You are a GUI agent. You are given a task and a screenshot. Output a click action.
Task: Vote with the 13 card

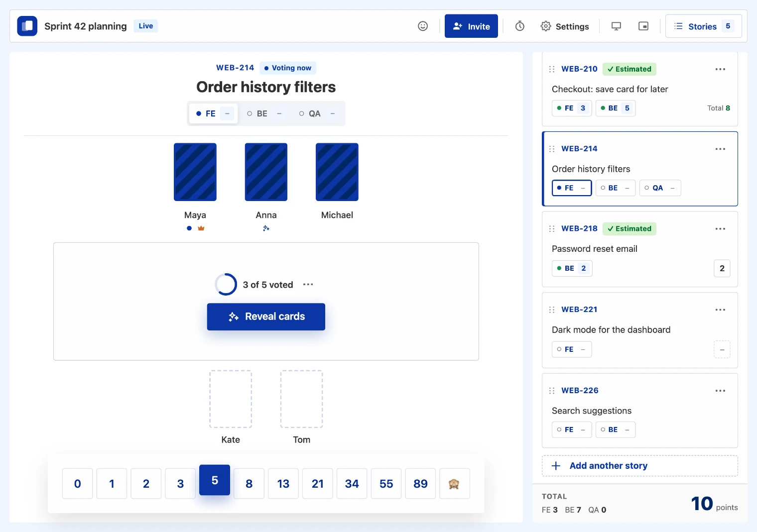click(x=283, y=483)
